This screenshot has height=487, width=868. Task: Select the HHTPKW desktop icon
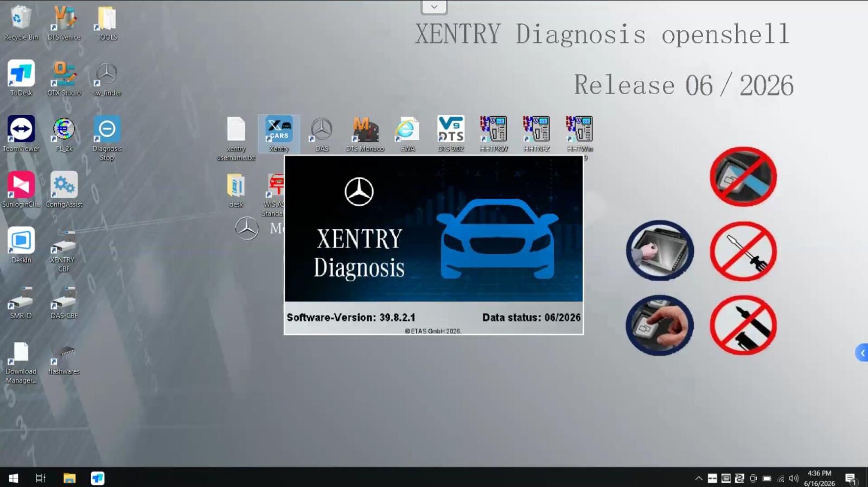click(494, 134)
